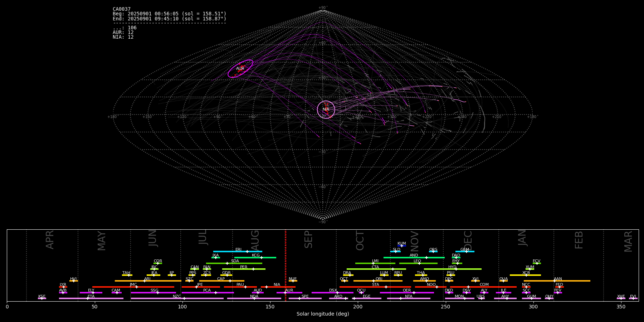644x322 pixels.
Task: Select the SPE shower label
Action: [x=305, y=297]
